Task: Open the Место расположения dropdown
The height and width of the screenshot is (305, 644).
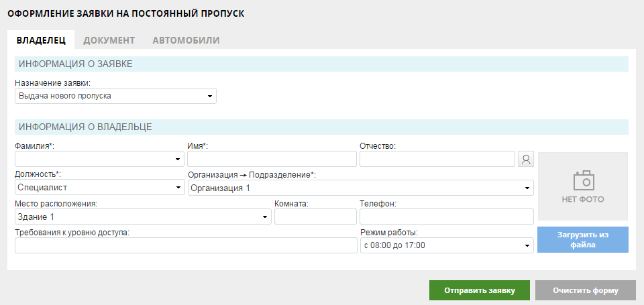Action: point(143,217)
